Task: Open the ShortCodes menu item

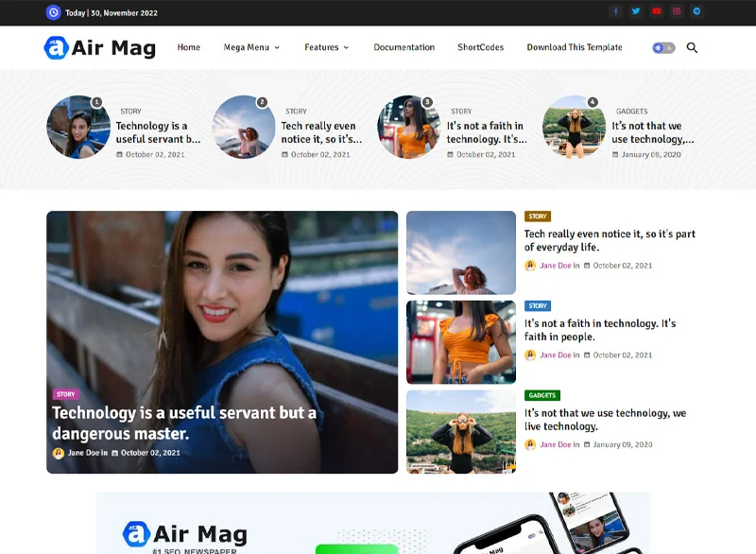Action: click(x=480, y=47)
